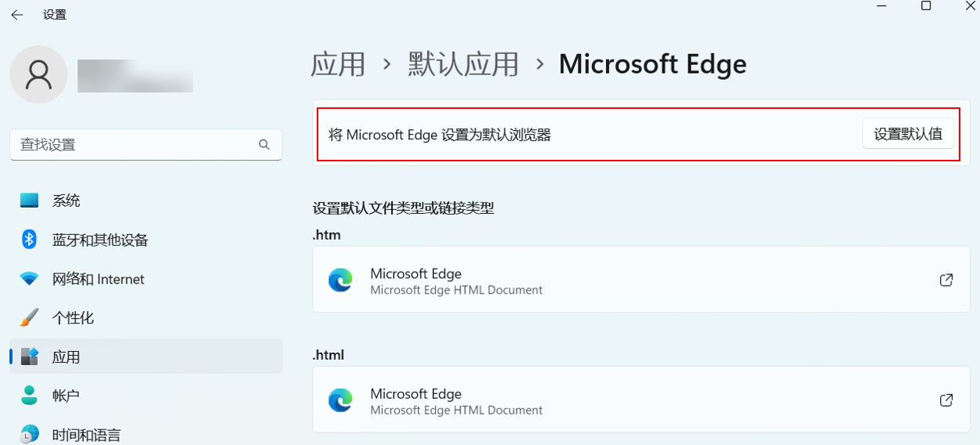Image resolution: width=980 pixels, height=445 pixels.
Task: Click the 帐户 person icon
Action: coord(29,396)
